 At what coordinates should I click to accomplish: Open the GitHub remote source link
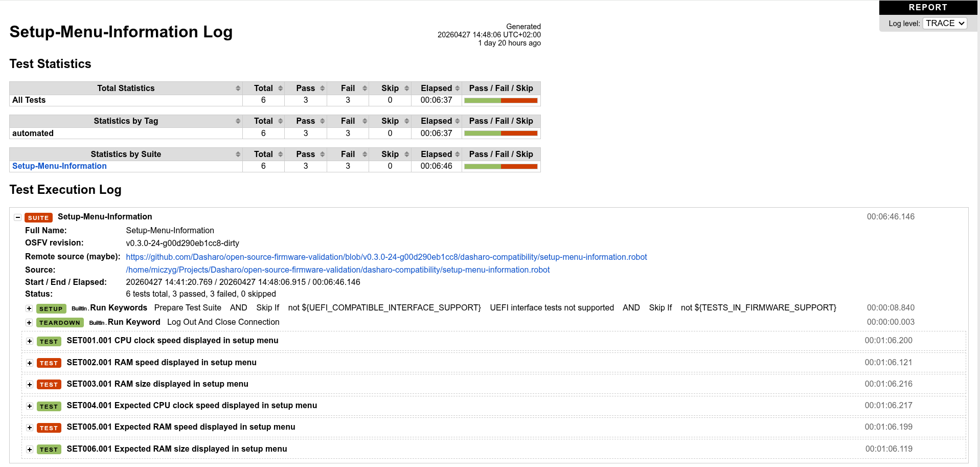coord(386,257)
